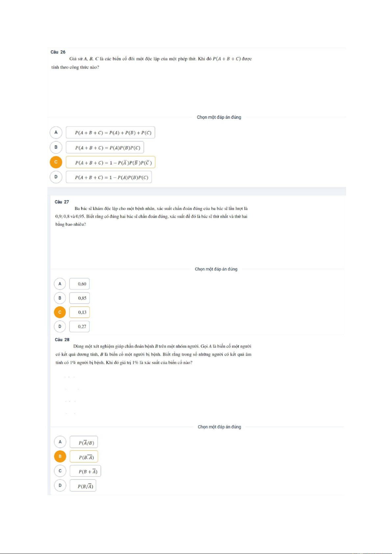
Task: Select radio circle A in Câu 26
Action: coord(56,132)
